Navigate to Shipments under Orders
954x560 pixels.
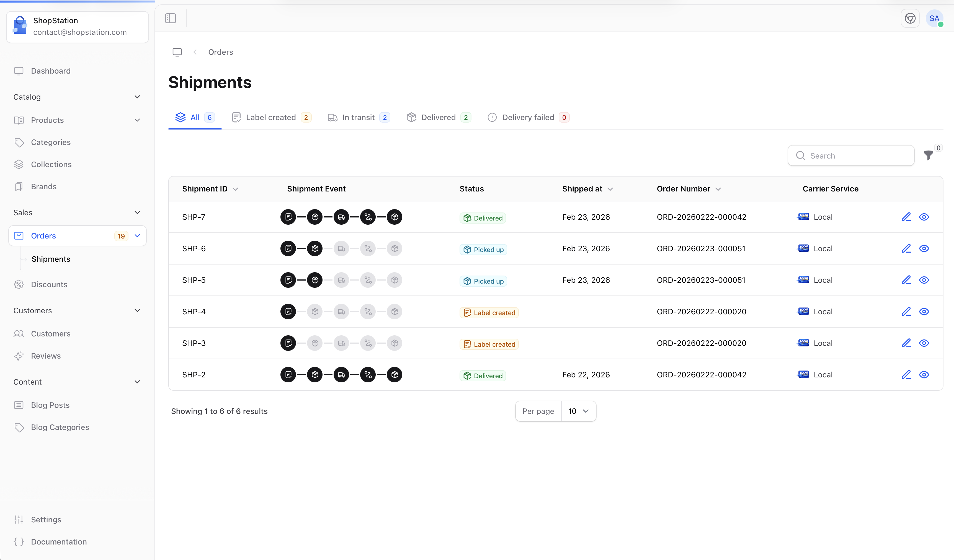point(51,259)
